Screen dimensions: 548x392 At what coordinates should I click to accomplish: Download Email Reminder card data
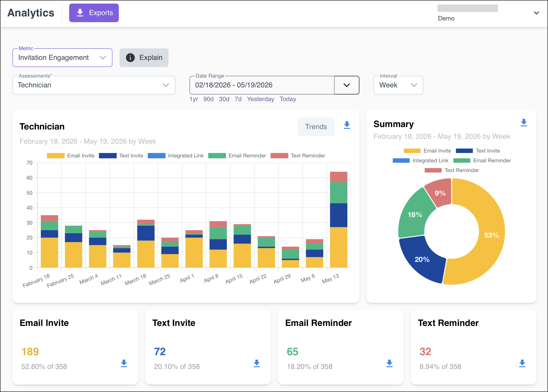point(389,363)
